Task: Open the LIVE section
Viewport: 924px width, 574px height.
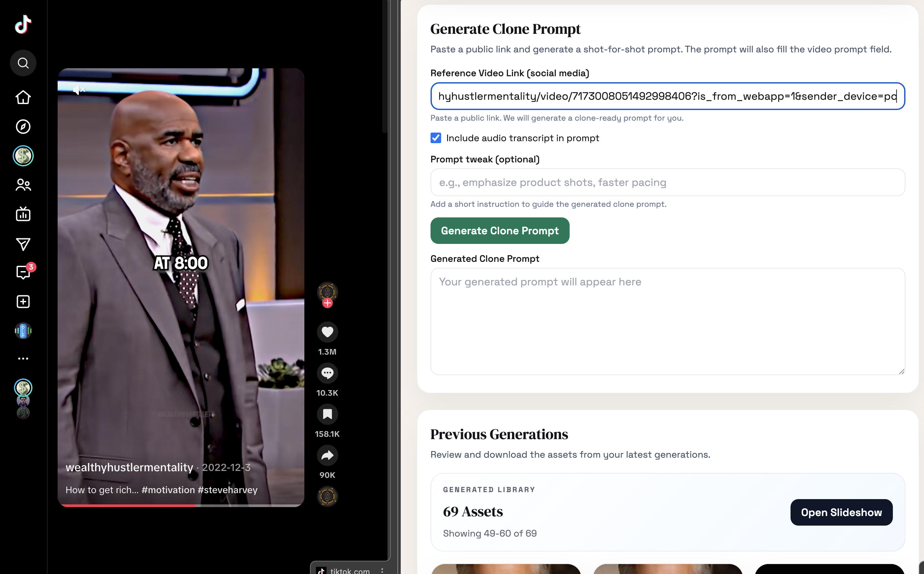Action: [23, 214]
